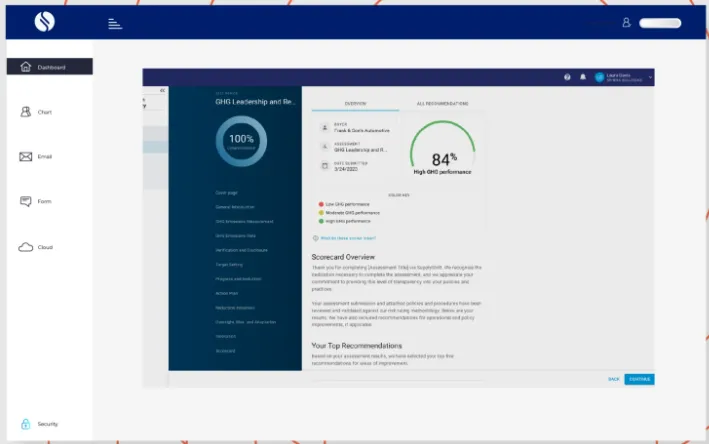Expand the Laura Davis account dropdown
The height and width of the screenshot is (444, 709).
(x=650, y=77)
